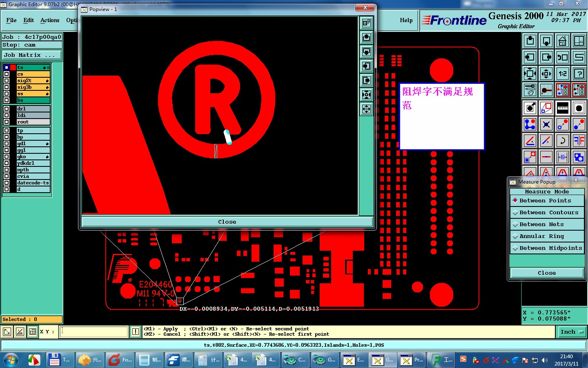Image resolution: width=588 pixels, height=368 pixels.
Task: Click the exclamation mark icon near XY field
Action: (x=136, y=332)
